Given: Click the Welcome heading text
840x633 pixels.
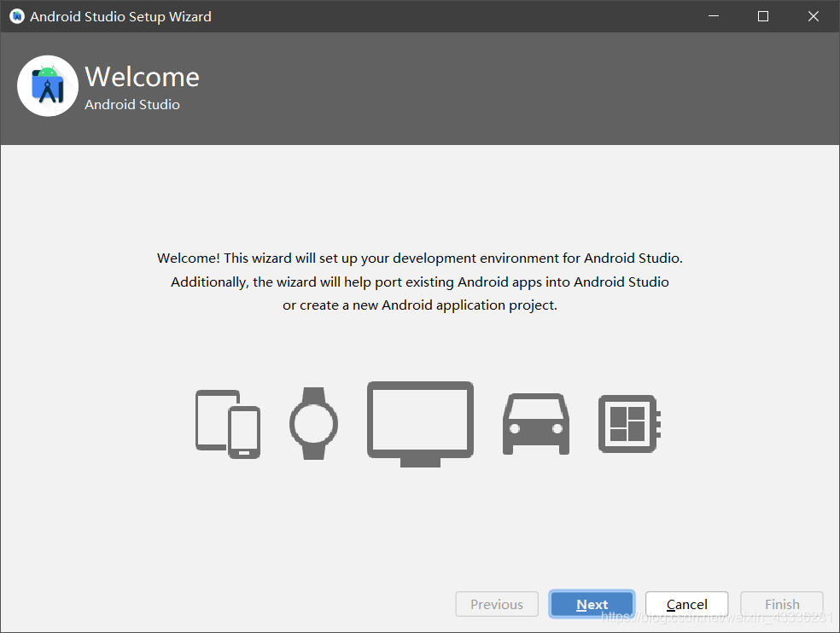Looking at the screenshot, I should 142,77.
